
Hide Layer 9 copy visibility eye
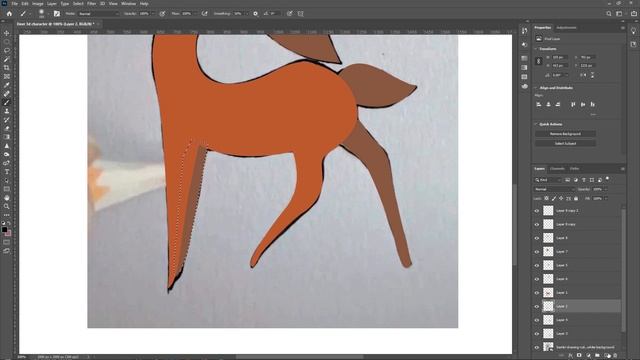[x=537, y=224]
